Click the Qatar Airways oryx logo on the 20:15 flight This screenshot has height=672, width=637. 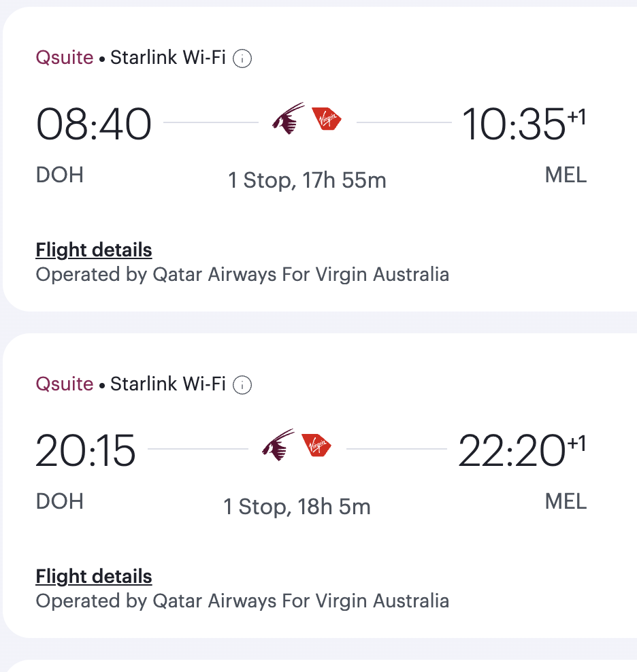[278, 446]
